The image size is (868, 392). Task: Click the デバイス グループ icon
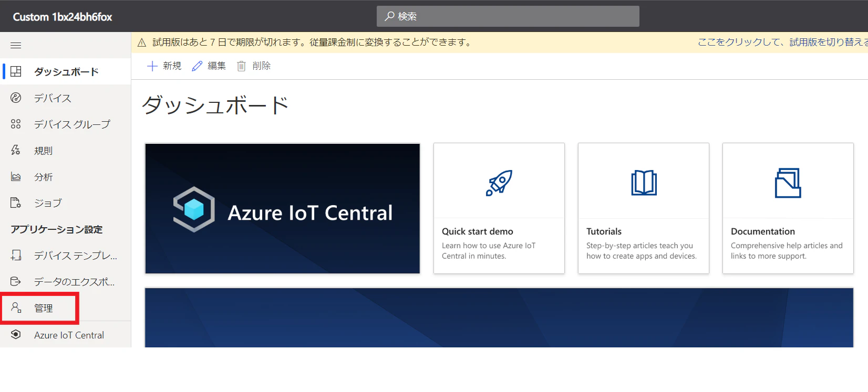tap(16, 124)
